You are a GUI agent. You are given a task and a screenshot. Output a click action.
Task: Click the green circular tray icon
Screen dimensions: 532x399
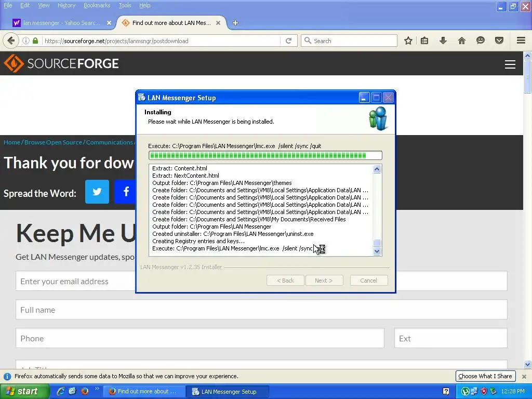[465, 391]
